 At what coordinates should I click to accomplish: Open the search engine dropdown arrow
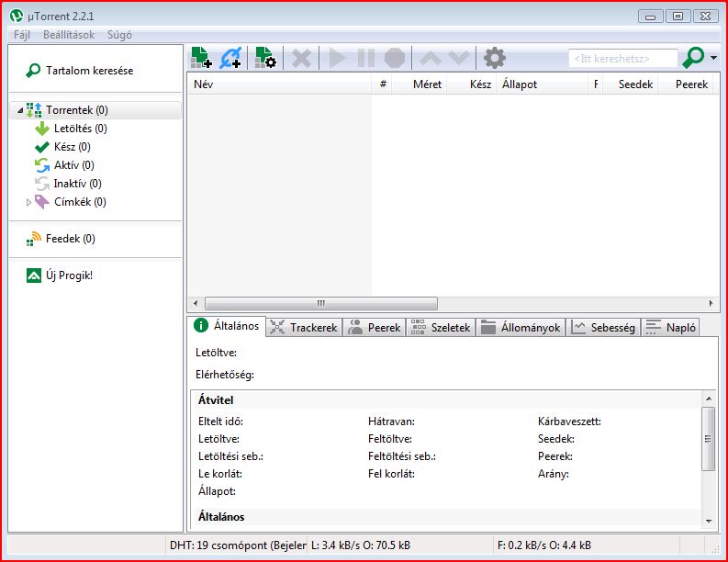click(x=713, y=58)
